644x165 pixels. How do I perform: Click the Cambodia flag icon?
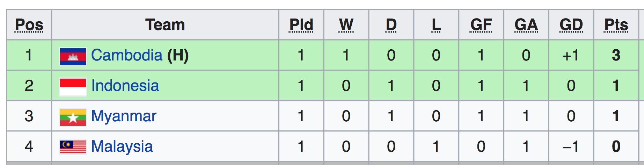(x=73, y=57)
